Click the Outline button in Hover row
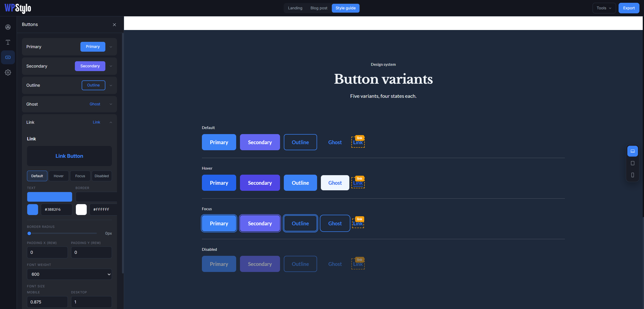The image size is (644, 309). click(x=300, y=183)
